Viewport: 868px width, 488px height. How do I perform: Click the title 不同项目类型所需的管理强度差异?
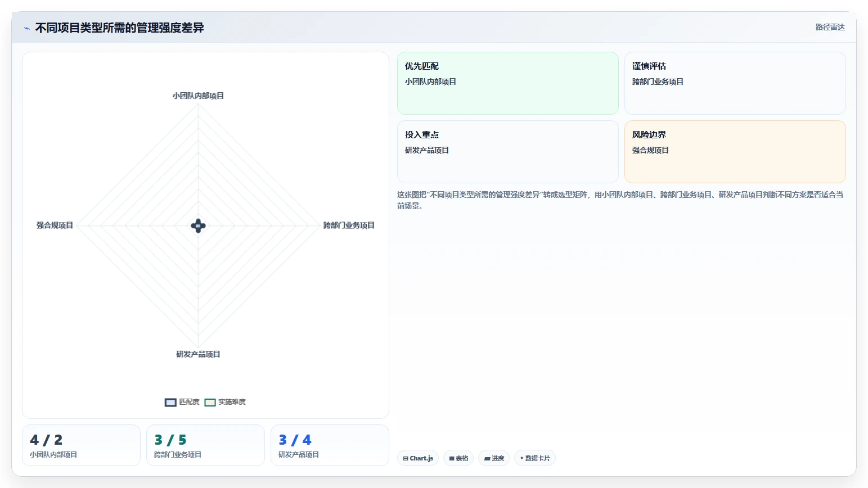point(119,28)
